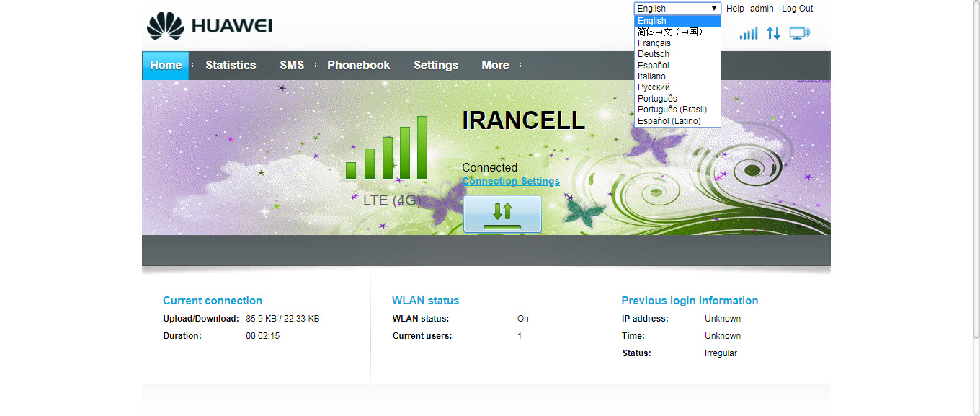Viewport: 980px width, 416px height.
Task: Click the Duration label
Action: tap(182, 336)
